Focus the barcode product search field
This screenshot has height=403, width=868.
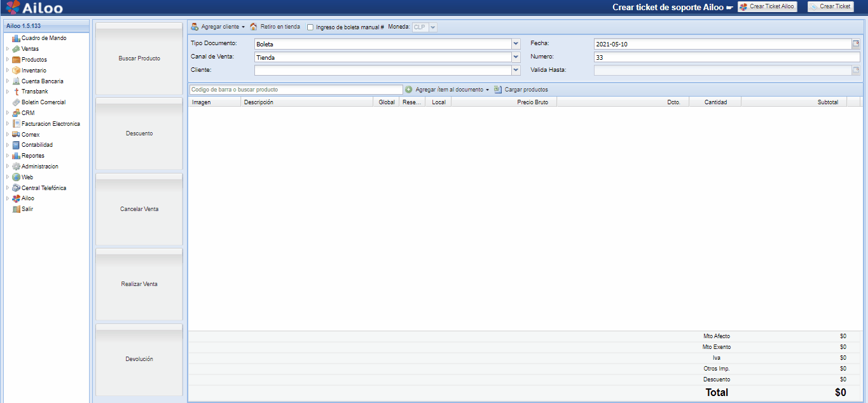click(x=296, y=90)
